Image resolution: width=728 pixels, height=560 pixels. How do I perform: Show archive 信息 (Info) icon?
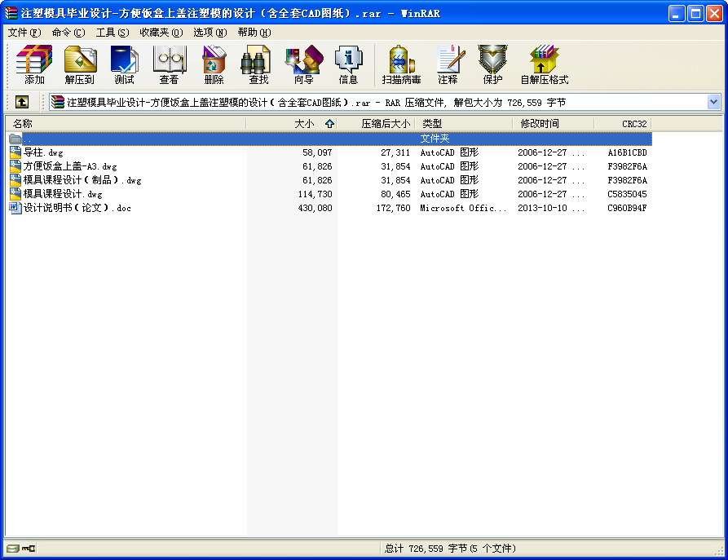[x=348, y=65]
